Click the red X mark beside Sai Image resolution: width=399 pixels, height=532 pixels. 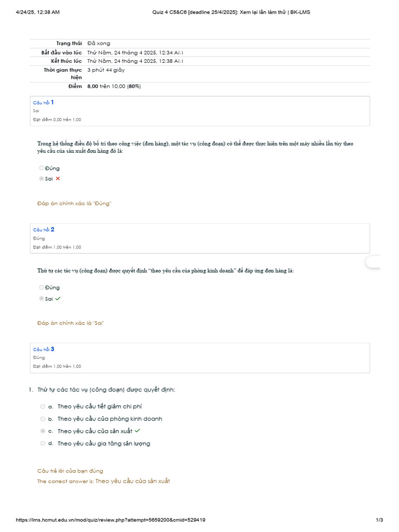click(58, 179)
